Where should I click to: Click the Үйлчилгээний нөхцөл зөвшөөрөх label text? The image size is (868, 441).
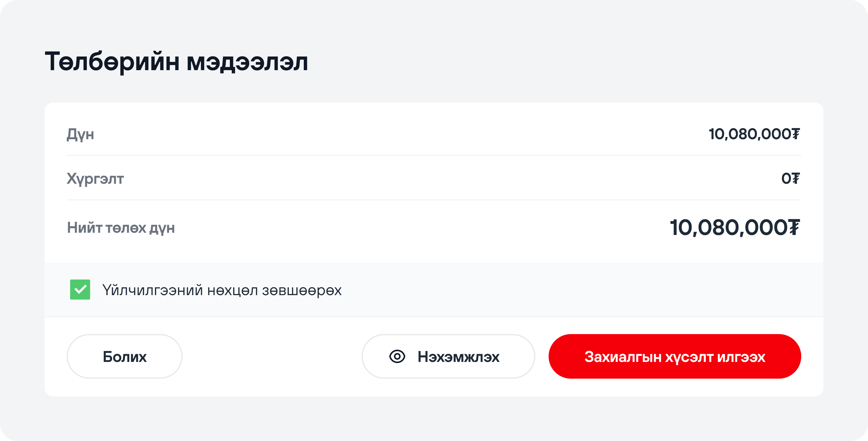pyautogui.click(x=222, y=290)
